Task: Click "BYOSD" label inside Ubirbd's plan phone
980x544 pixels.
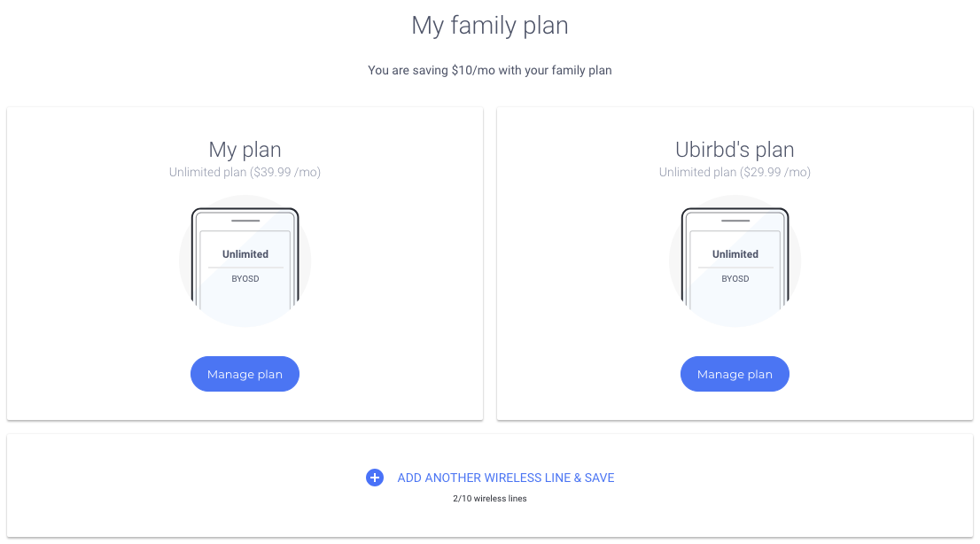Action: point(735,278)
